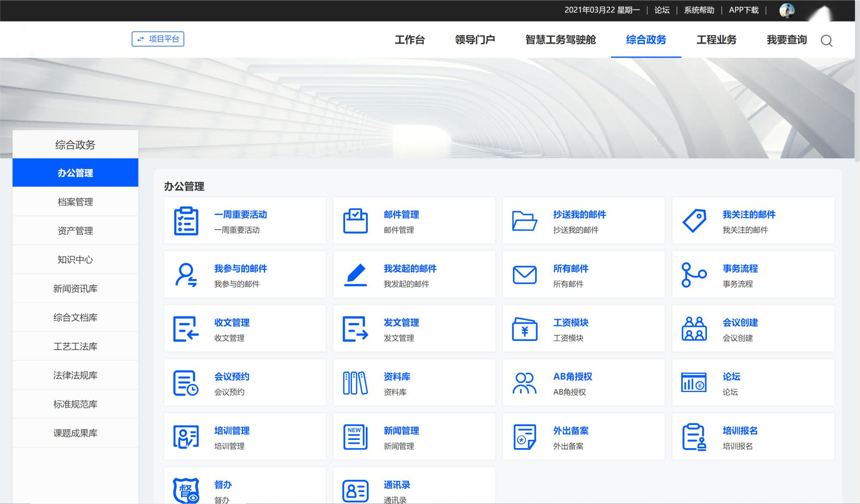The image size is (860, 504).
Task: Click the search magnifier icon
Action: tap(826, 41)
